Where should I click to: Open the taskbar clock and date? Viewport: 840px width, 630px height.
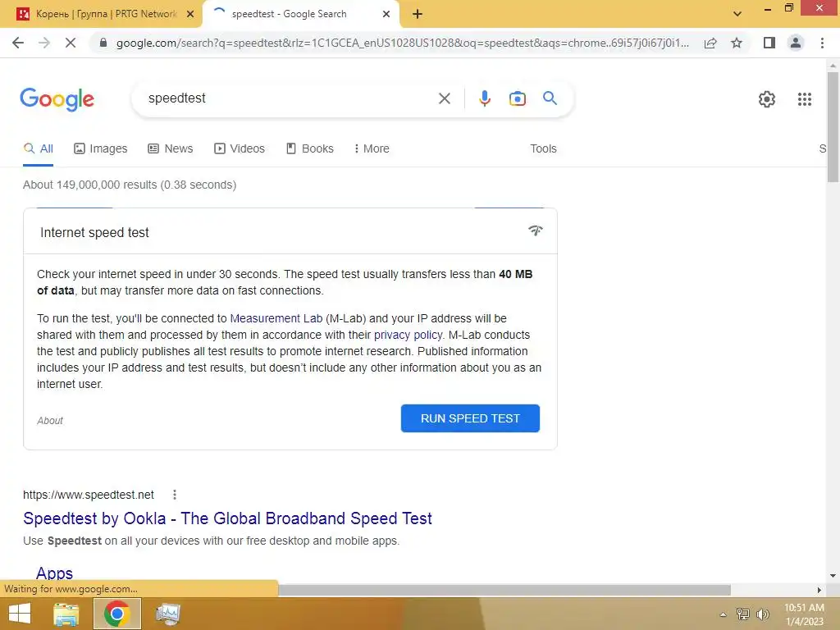(x=804, y=614)
